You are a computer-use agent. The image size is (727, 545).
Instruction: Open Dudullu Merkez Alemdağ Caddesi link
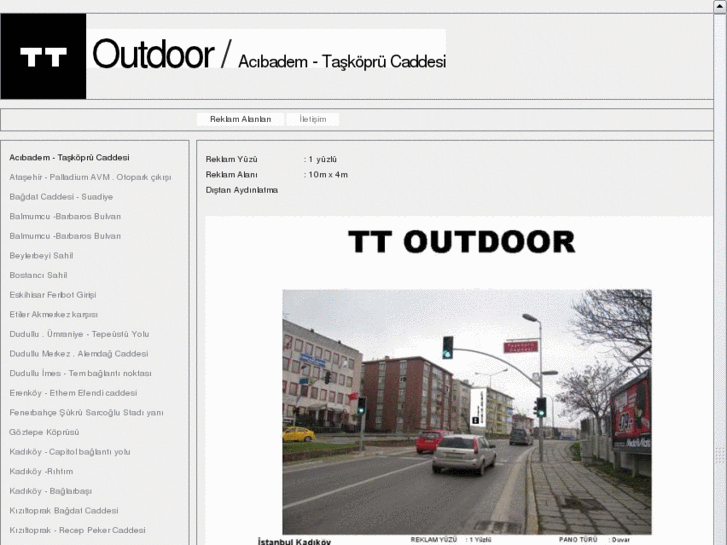[79, 353]
